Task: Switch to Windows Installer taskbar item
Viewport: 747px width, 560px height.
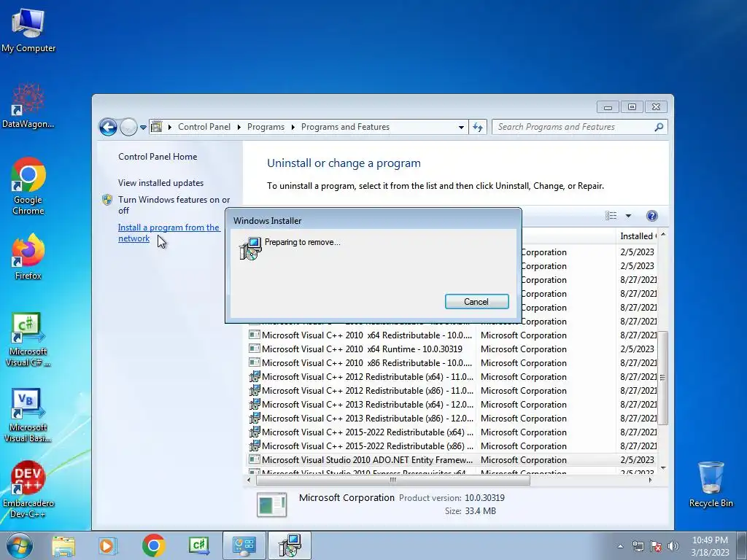Action: click(x=289, y=545)
